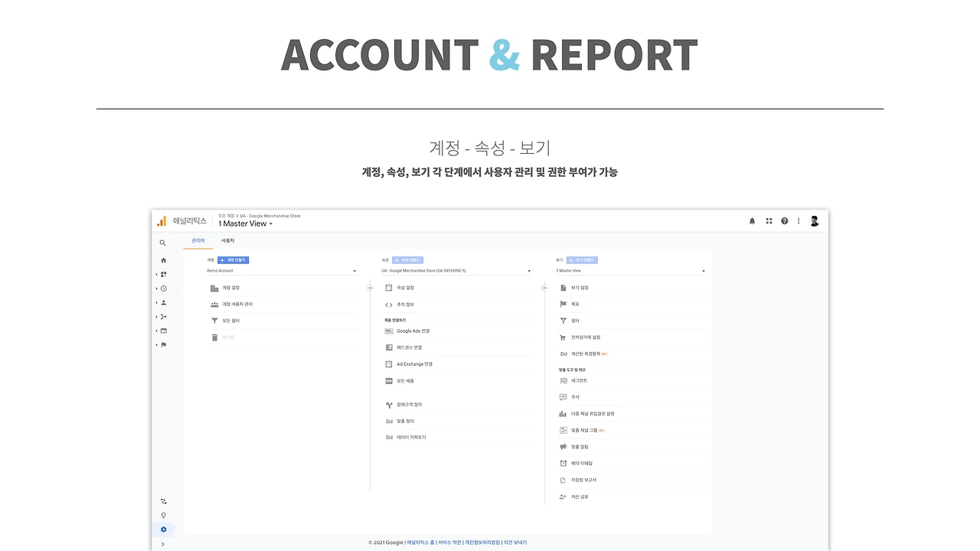Click the three-dot overflow icon in top bar
The width and height of the screenshot is (980, 551).
click(799, 220)
